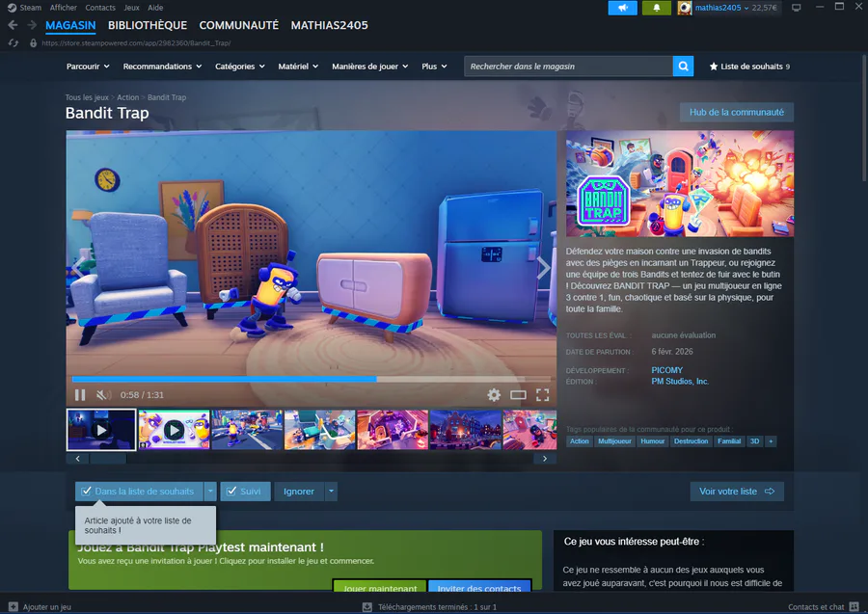
Task: Pause the Bandit Trap trailer
Action: (80, 395)
